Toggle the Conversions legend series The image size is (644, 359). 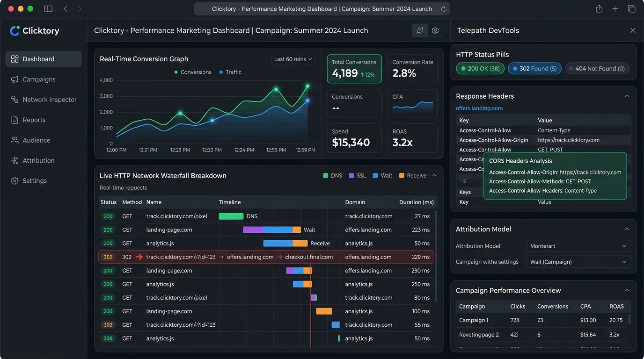193,72
